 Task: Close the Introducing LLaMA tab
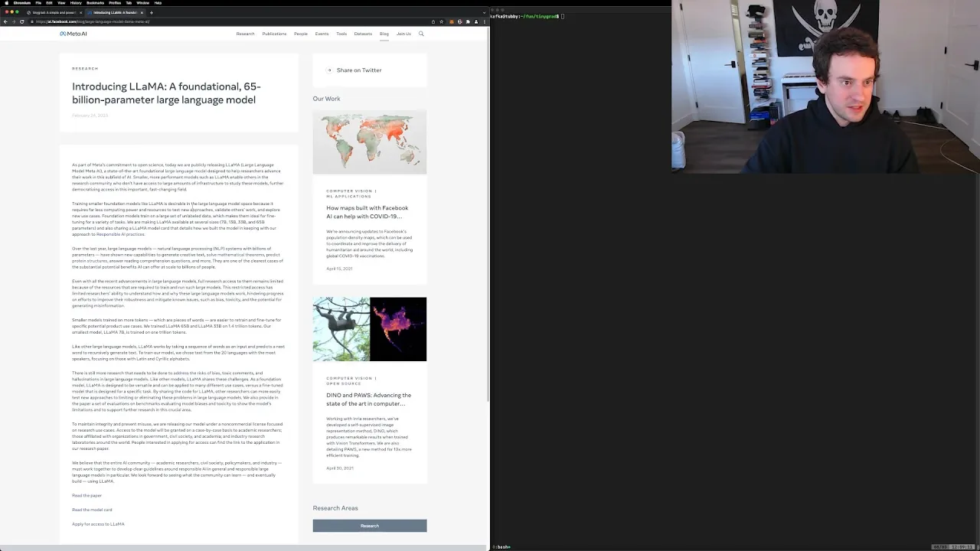point(142,12)
